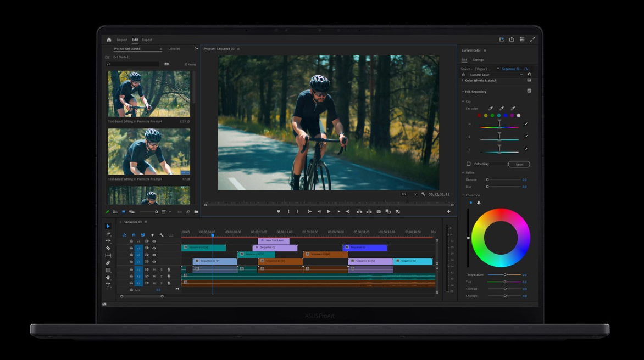Disable the HSL Secondary checkbox
This screenshot has height=360, width=644.
pos(529,91)
